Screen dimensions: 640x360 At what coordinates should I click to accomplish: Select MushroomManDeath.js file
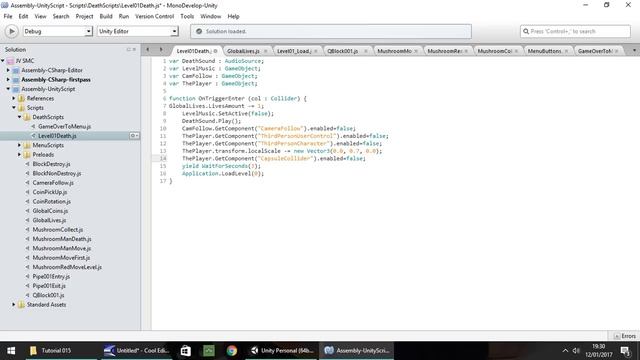click(62, 239)
